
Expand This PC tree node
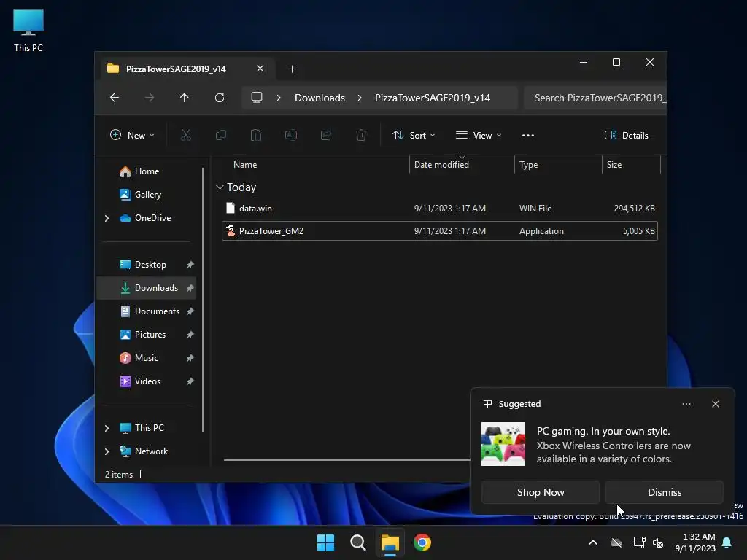(107, 428)
